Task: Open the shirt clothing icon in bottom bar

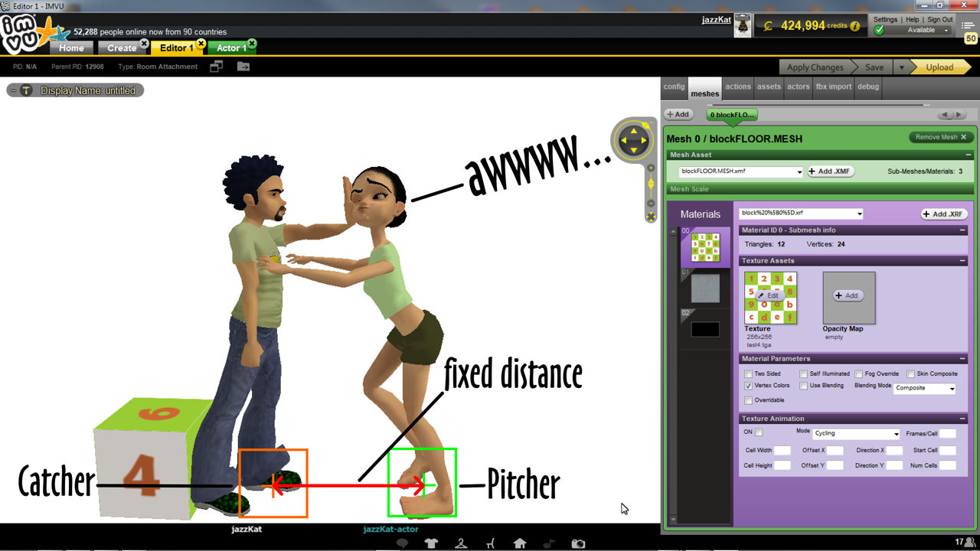Action: tap(431, 543)
